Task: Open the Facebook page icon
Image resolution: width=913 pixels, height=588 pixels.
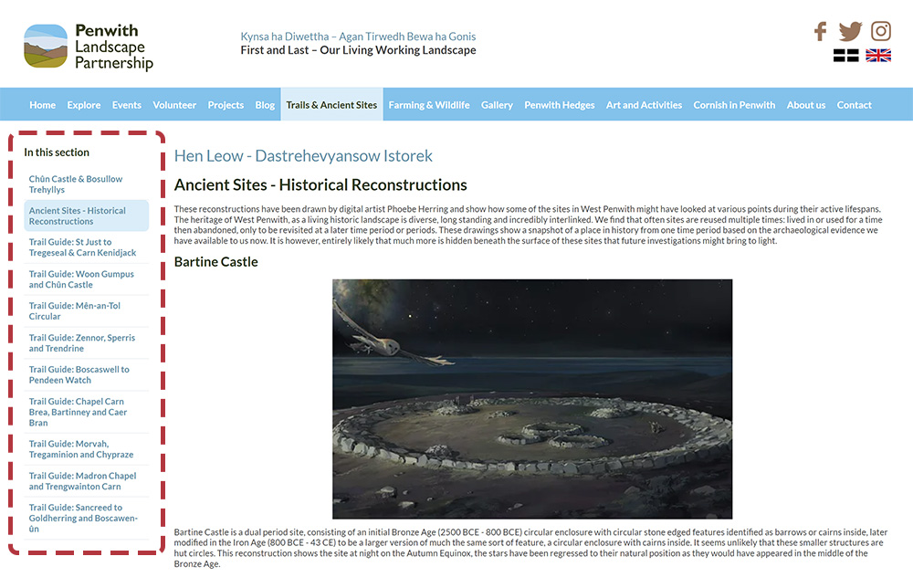Action: [821, 31]
